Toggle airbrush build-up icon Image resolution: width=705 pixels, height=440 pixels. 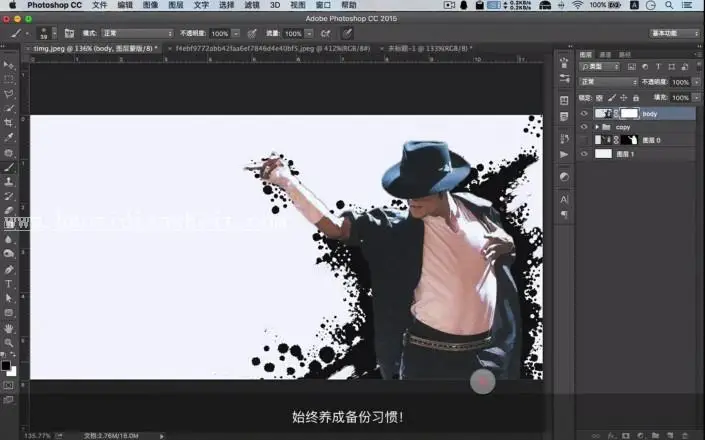(x=326, y=33)
